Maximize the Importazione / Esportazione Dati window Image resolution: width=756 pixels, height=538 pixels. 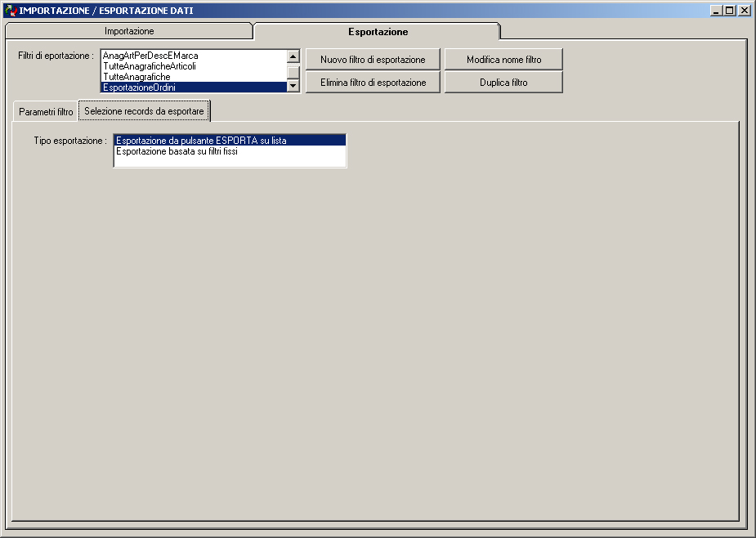730,10
